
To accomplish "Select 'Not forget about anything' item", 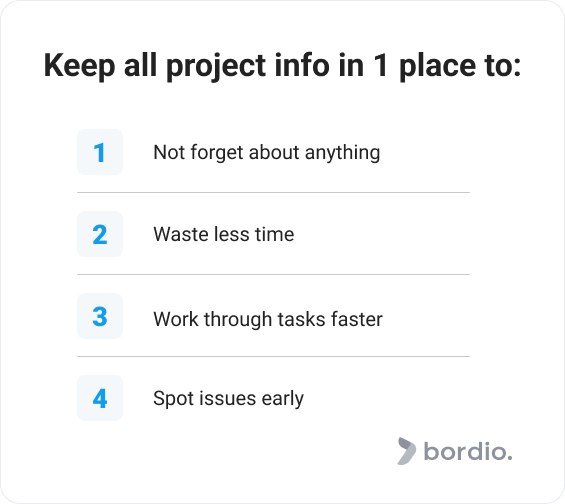I will tap(267, 153).
